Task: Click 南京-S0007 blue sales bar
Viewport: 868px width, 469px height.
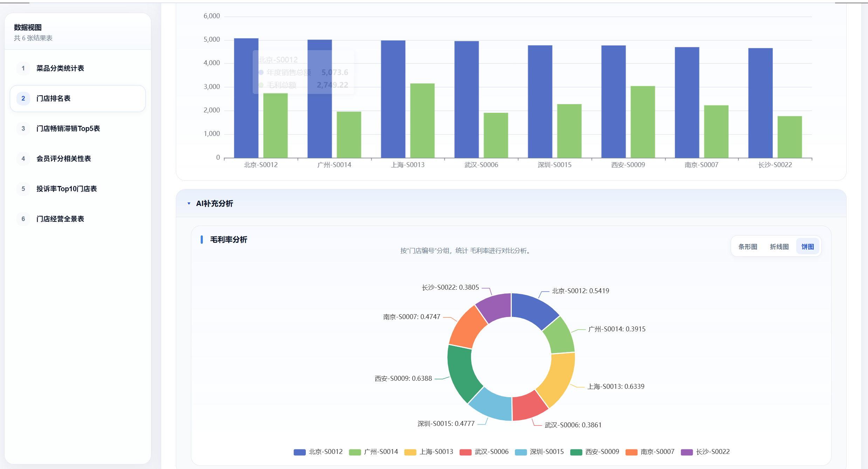Action: coord(687,103)
